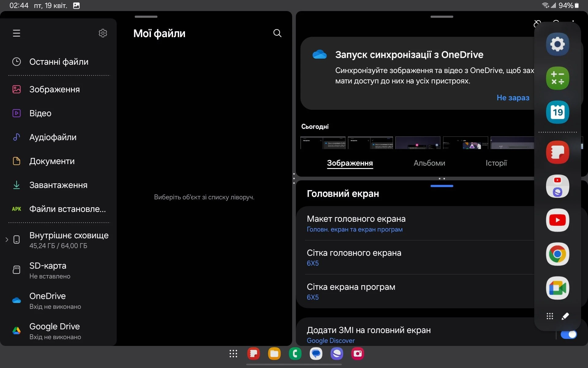This screenshot has width=588, height=368.
Task: Open Samsung Internet from the taskbar
Action: [337, 354]
